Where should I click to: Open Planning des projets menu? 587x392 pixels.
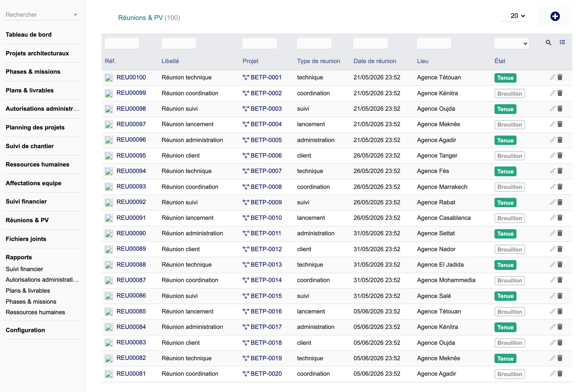click(35, 127)
